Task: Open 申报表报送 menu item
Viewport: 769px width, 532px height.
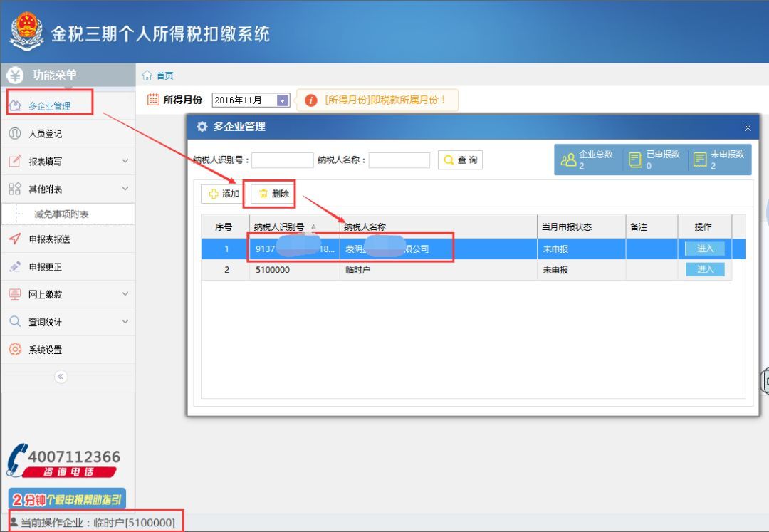Action: click(x=68, y=239)
